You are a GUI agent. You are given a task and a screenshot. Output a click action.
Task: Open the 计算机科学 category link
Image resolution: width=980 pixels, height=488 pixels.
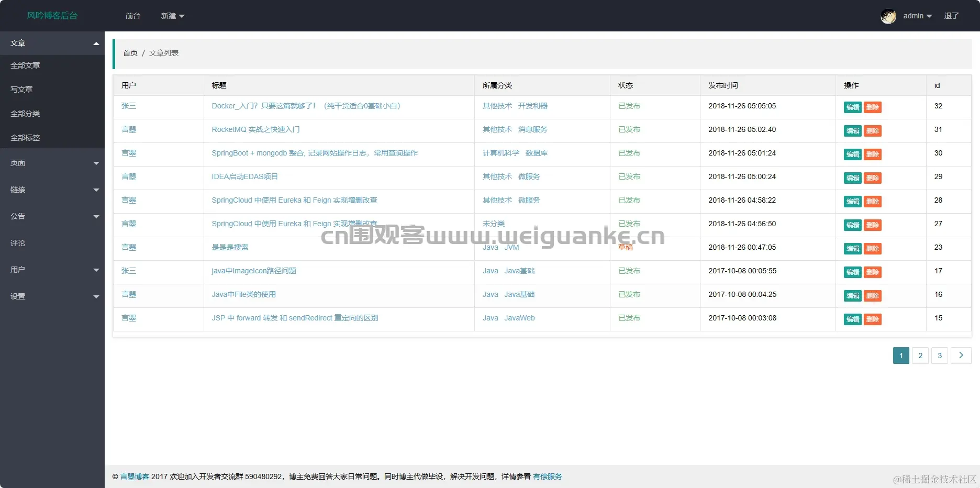coord(501,153)
